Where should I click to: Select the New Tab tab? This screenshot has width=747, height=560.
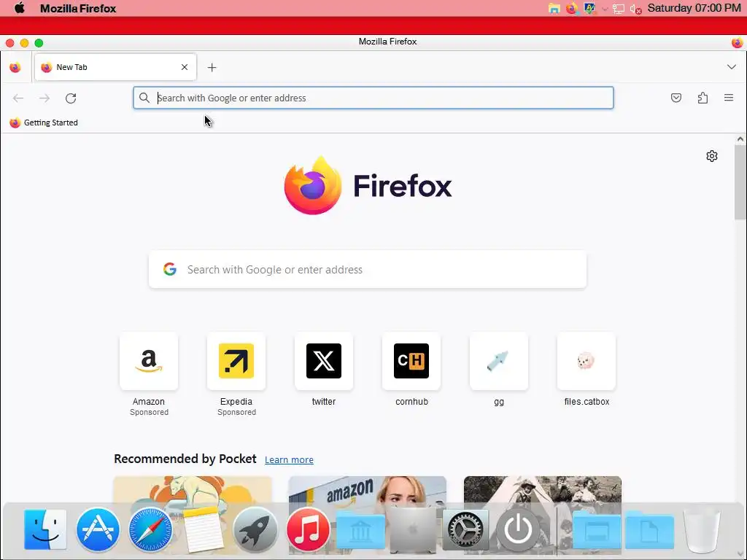tap(115, 67)
